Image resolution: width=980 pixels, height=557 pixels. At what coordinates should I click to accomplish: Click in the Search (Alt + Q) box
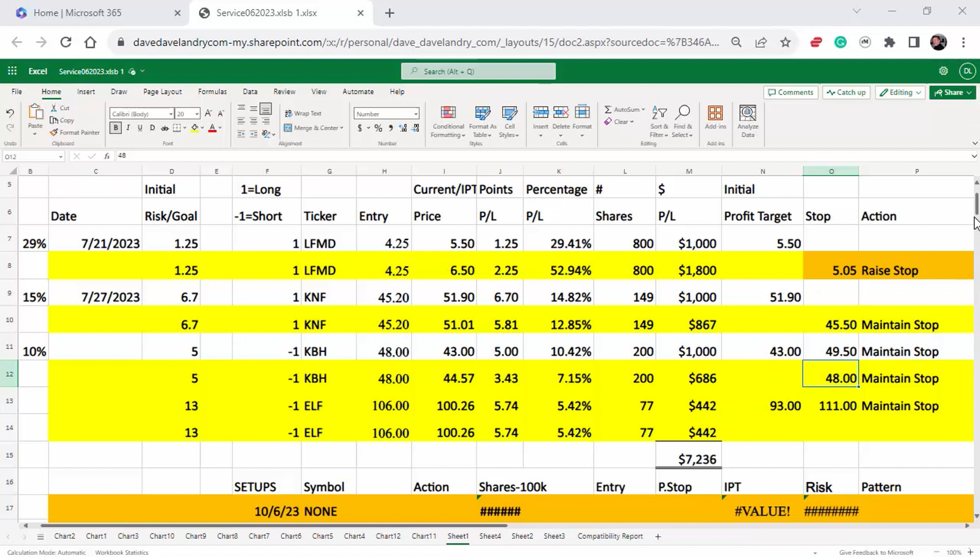(478, 71)
